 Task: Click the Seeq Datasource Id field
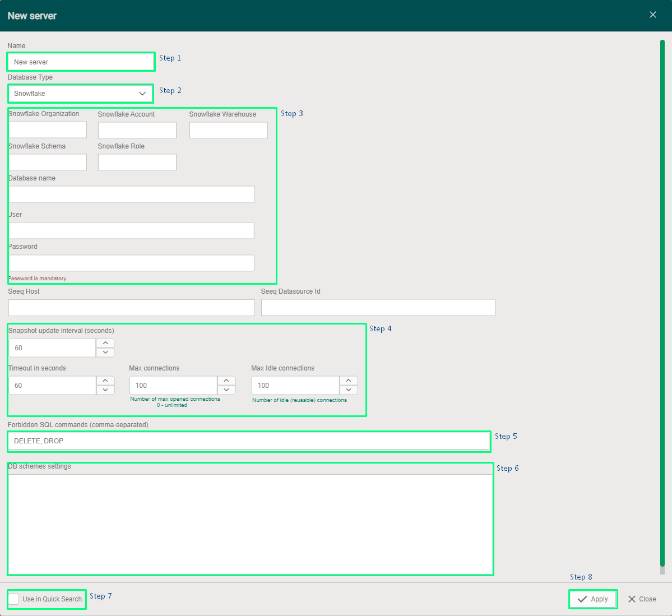point(378,307)
